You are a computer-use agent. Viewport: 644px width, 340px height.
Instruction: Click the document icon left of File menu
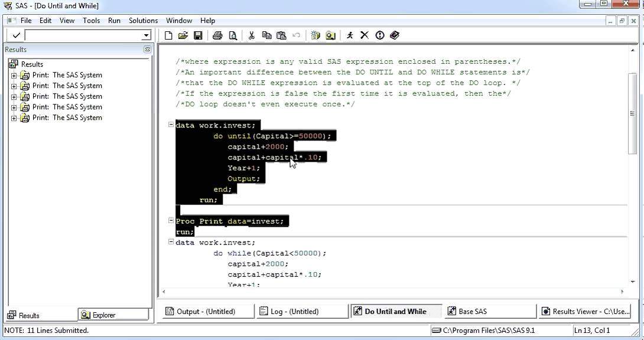pyautogui.click(x=11, y=20)
